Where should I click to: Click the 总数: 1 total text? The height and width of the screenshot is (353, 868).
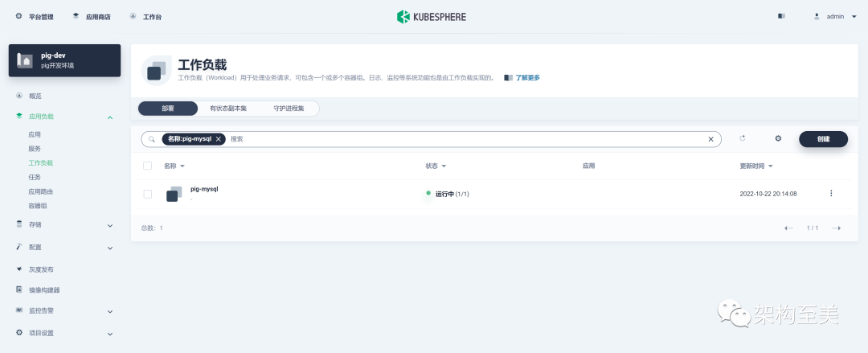(x=152, y=228)
